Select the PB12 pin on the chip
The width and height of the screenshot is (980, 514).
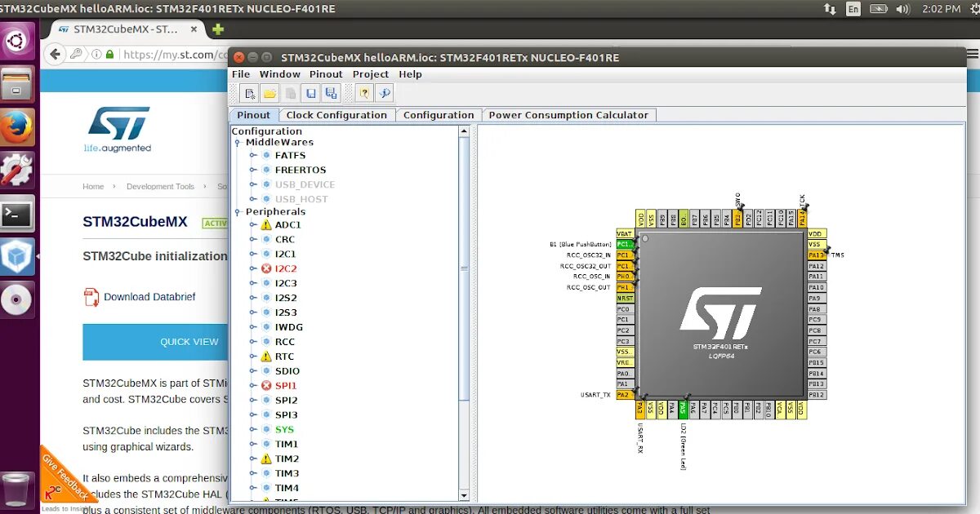pos(817,395)
